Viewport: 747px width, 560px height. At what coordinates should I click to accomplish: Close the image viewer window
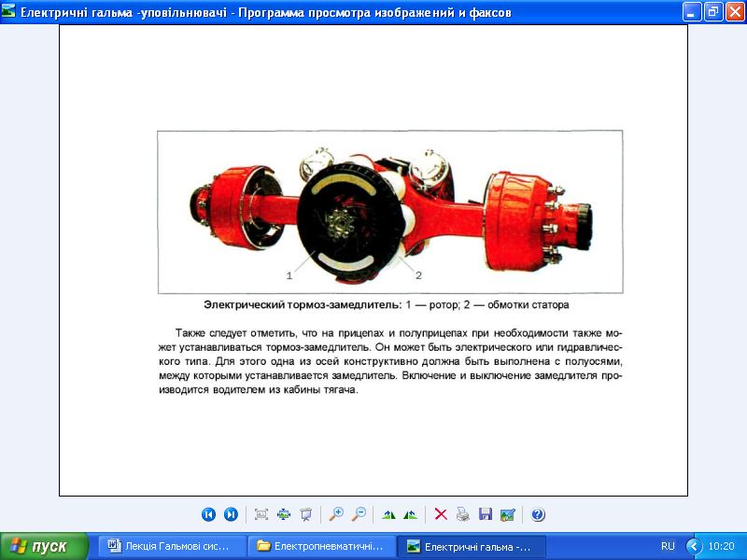[x=735, y=11]
